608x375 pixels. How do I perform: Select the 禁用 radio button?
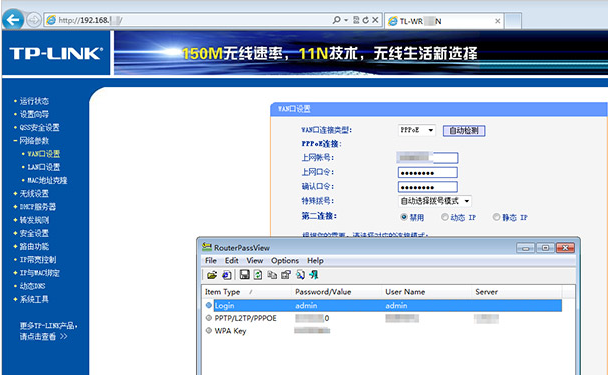404,217
